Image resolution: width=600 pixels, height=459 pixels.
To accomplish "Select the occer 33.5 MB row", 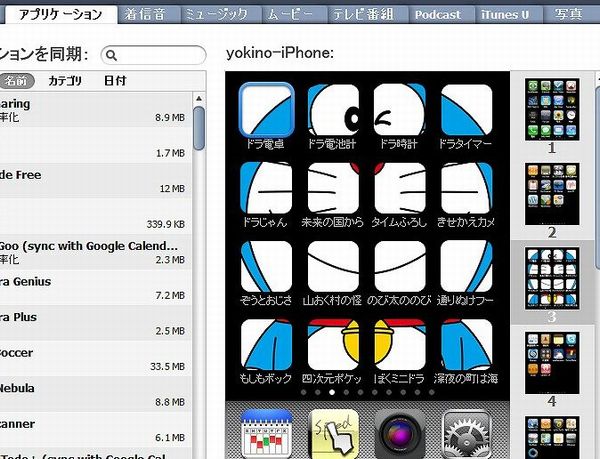I will coord(96,359).
